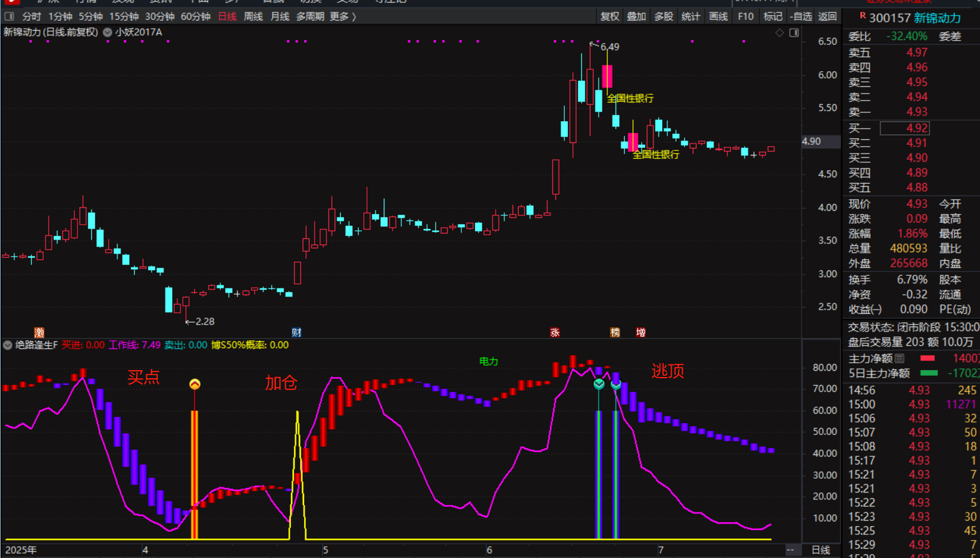Click the red 主力净额 bar

[928, 358]
